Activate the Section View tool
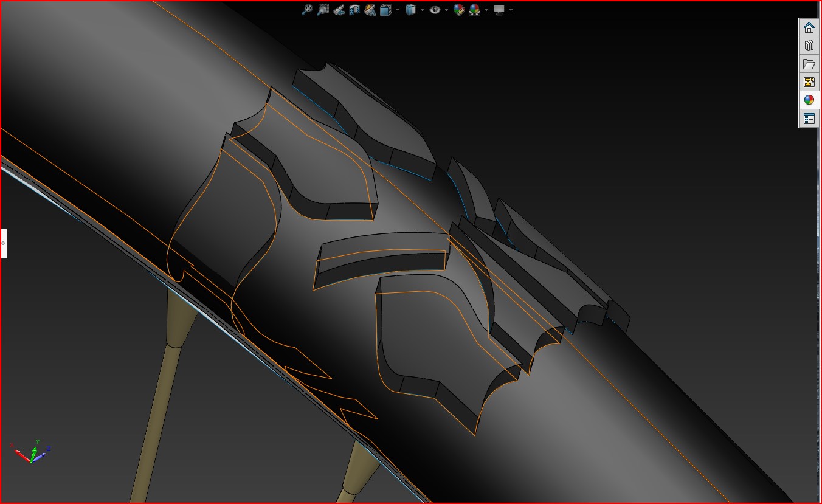 click(355, 10)
